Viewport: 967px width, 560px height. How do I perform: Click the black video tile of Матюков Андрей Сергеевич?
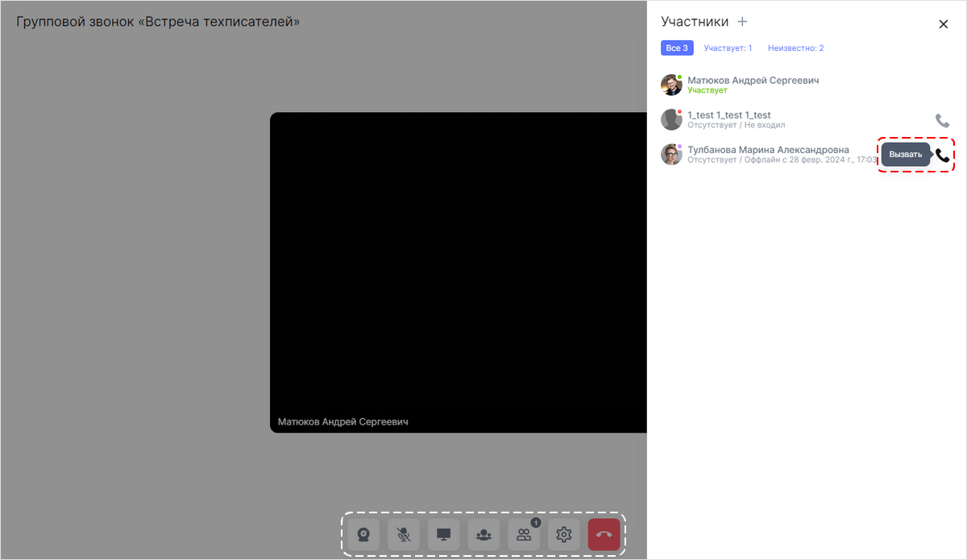[x=459, y=272]
